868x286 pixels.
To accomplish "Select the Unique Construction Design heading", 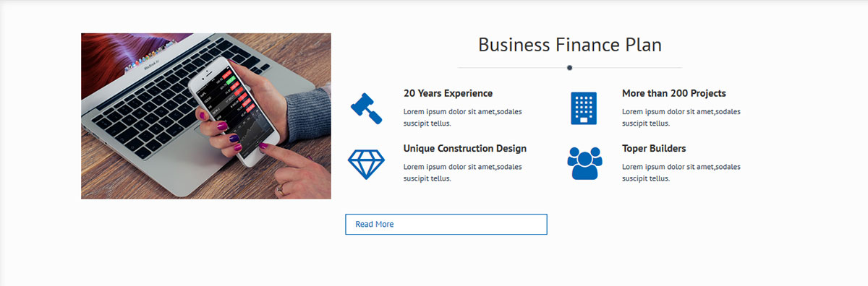I will pyautogui.click(x=465, y=148).
